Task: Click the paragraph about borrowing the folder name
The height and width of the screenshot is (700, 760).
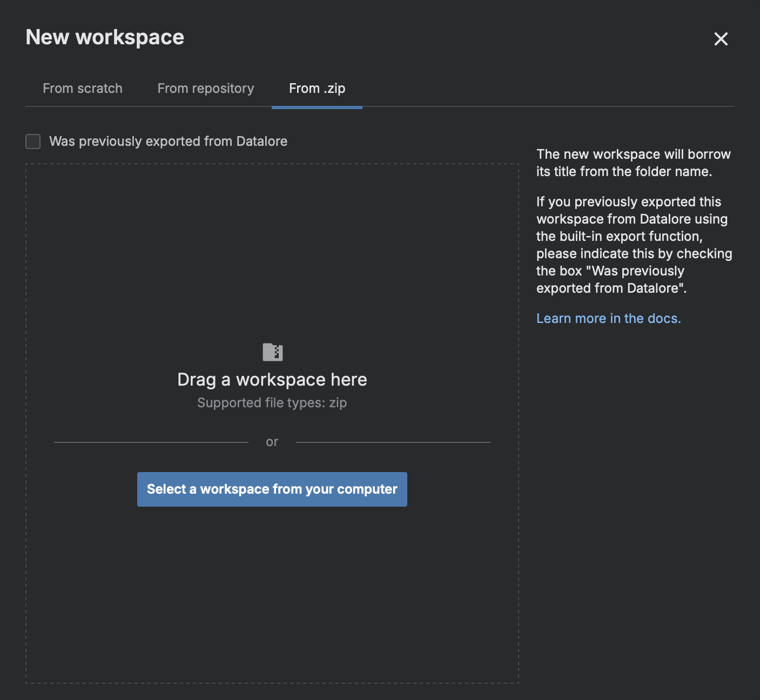Action: (x=634, y=163)
